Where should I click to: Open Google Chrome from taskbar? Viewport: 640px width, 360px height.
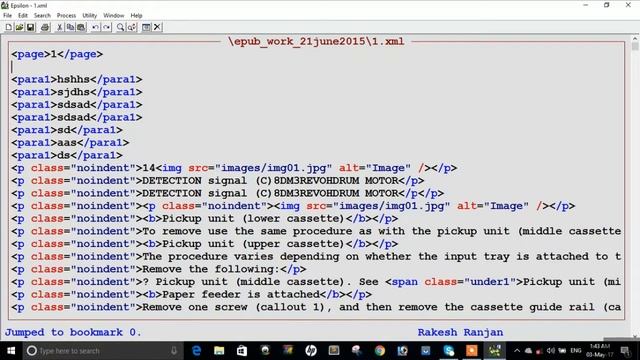click(x=380, y=351)
